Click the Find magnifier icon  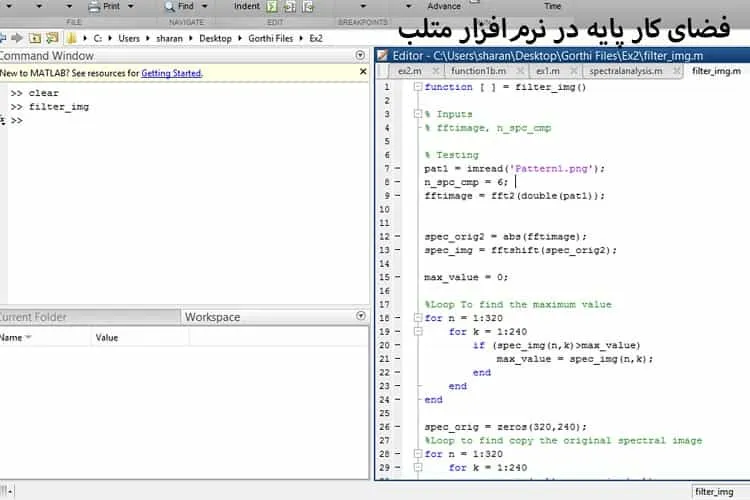(x=169, y=6)
